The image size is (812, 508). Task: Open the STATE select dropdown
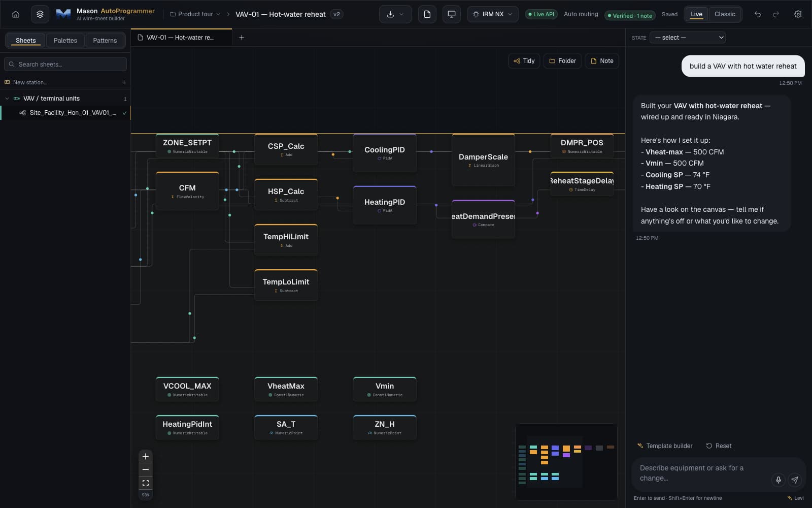click(x=687, y=38)
